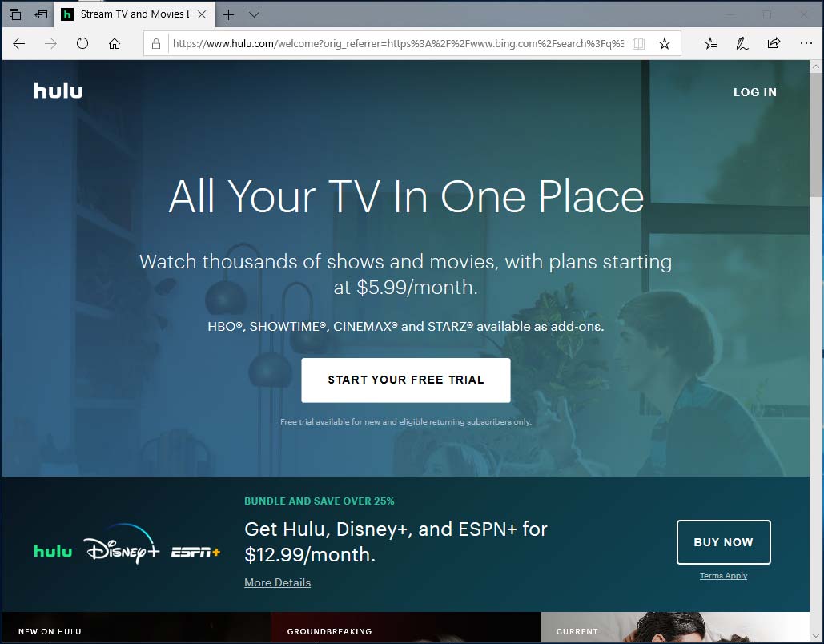Click the vertical scrollbar thumb
Viewport: 824px width, 644px height.
(815, 134)
